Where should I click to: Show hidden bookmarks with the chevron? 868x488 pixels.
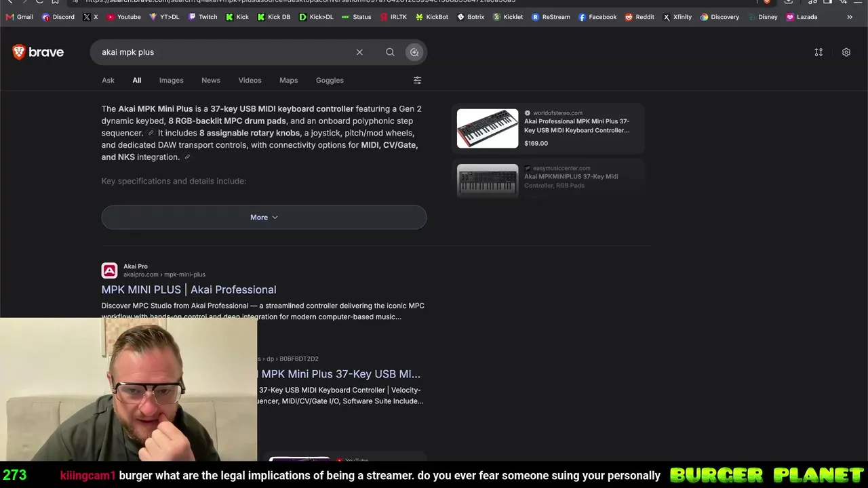coord(850,17)
